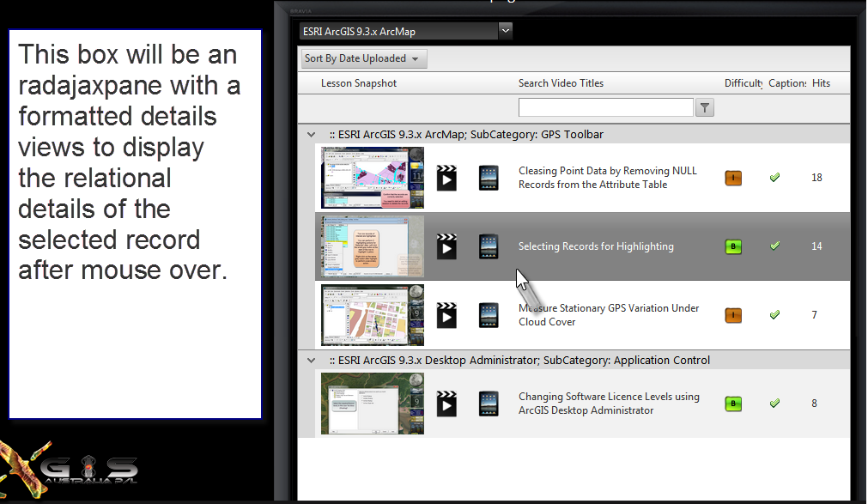868x504 pixels.
Task: Select title Selecting Records for Highlighting
Action: [x=596, y=246]
